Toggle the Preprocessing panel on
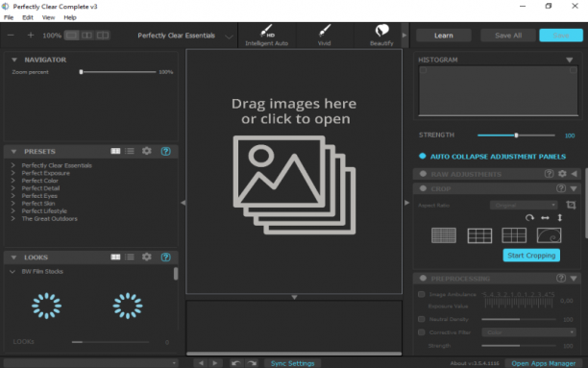This screenshot has height=368, width=588. pos(423,278)
